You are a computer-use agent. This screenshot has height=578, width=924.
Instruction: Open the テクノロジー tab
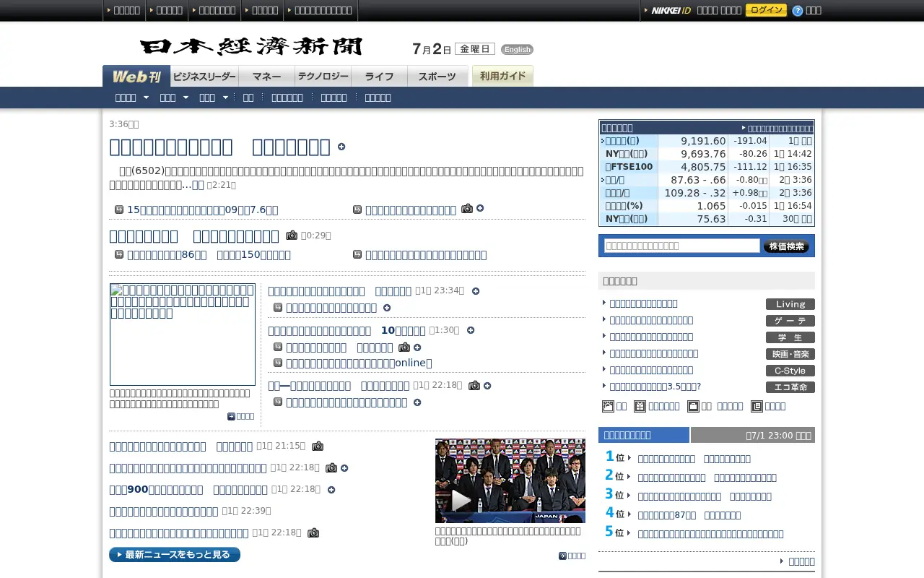pos(323,76)
